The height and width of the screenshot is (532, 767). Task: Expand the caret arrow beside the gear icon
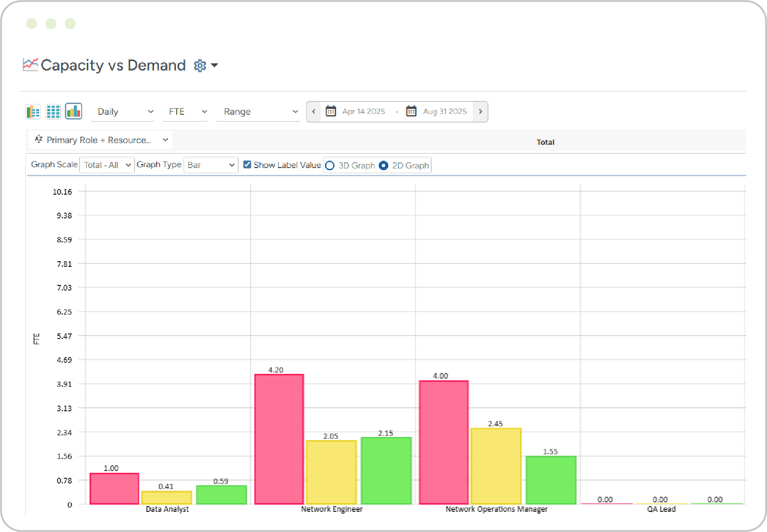215,66
